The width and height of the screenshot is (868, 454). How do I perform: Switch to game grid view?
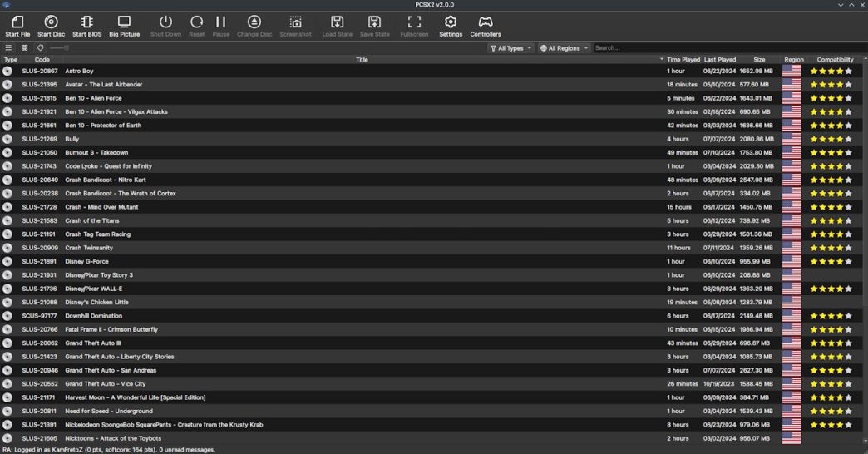point(24,47)
